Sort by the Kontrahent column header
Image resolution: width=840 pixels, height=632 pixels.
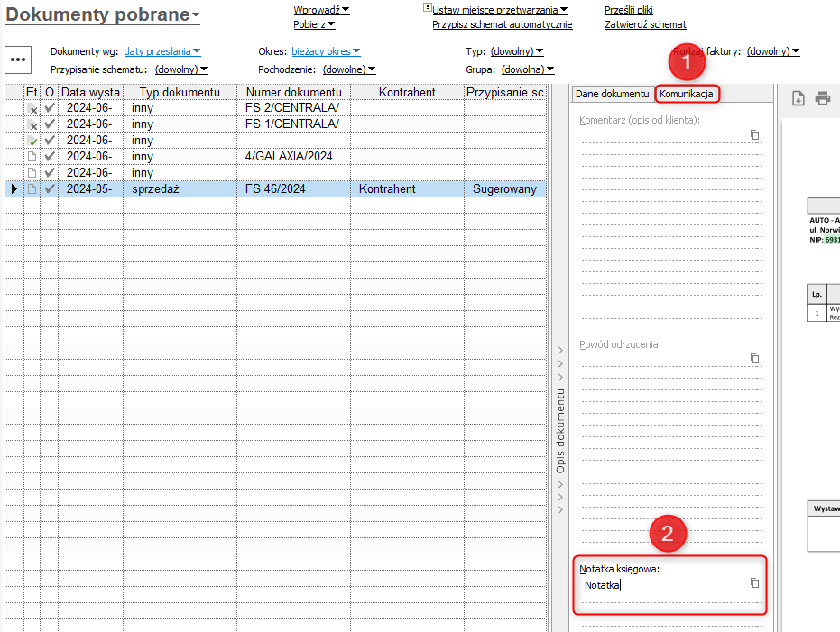[407, 92]
